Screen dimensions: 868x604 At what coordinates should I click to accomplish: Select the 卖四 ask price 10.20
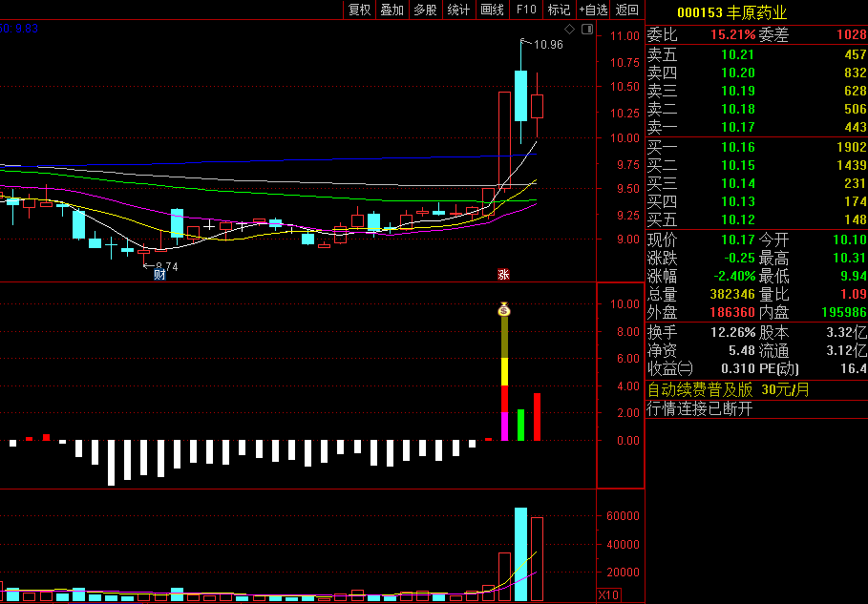(x=737, y=73)
